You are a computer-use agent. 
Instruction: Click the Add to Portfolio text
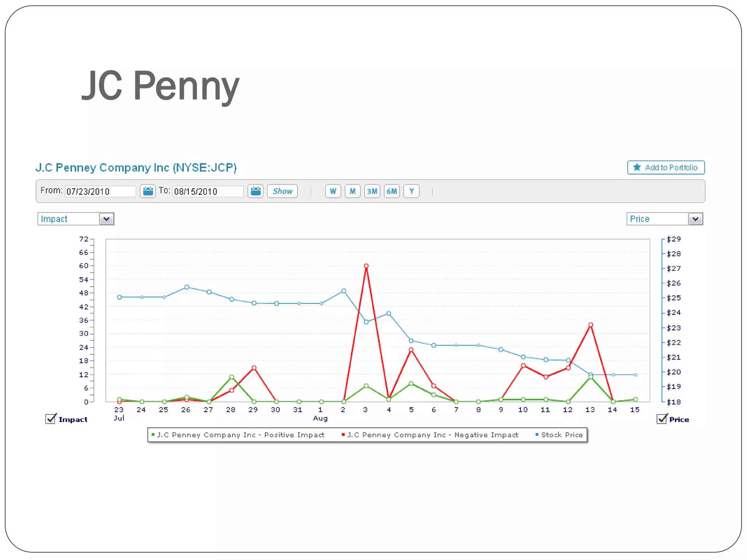coord(671,167)
